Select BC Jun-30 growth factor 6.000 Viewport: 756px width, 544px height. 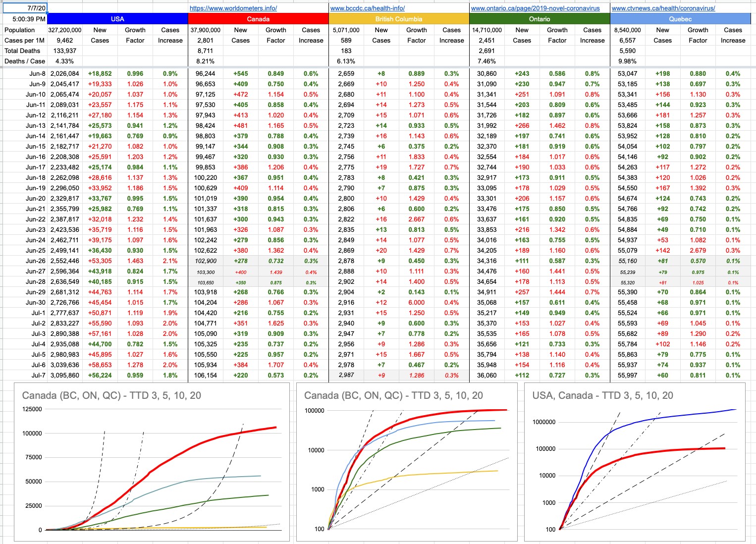point(417,302)
